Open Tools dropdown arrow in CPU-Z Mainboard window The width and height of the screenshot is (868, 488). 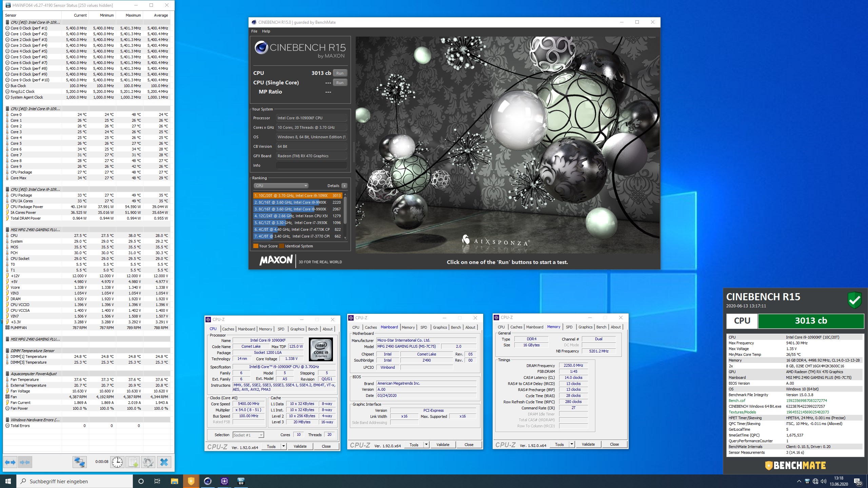(426, 445)
